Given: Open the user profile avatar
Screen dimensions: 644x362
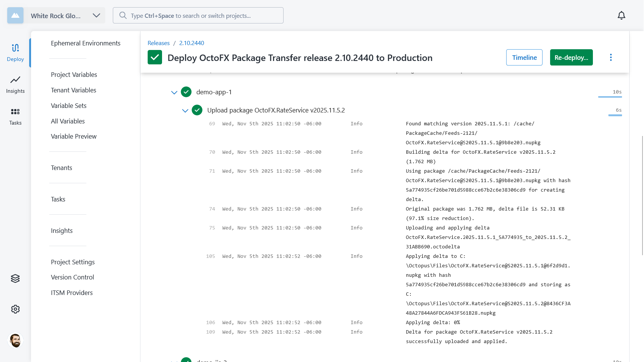Looking at the screenshot, I should 15,340.
